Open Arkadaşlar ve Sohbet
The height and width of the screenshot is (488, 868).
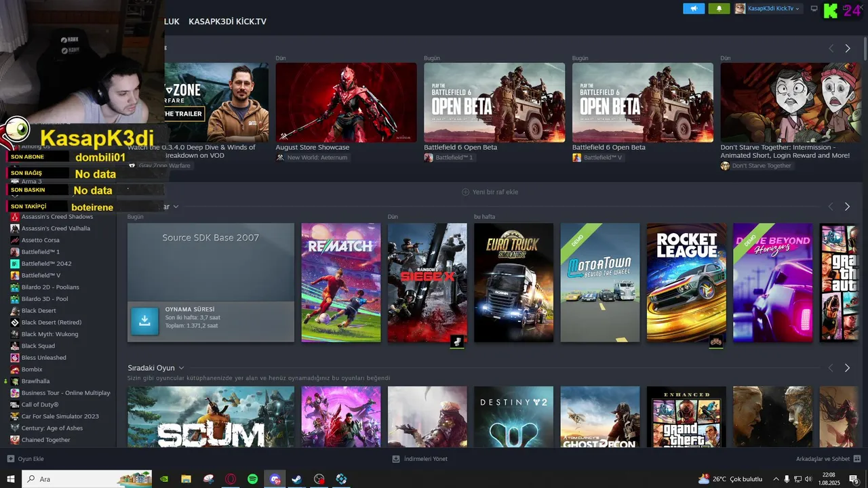tap(828, 459)
